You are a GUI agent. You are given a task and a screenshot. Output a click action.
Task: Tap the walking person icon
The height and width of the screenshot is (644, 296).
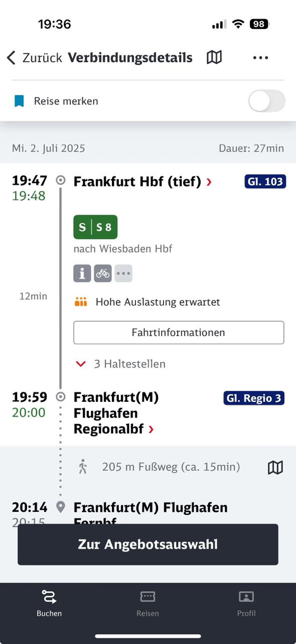[83, 467]
